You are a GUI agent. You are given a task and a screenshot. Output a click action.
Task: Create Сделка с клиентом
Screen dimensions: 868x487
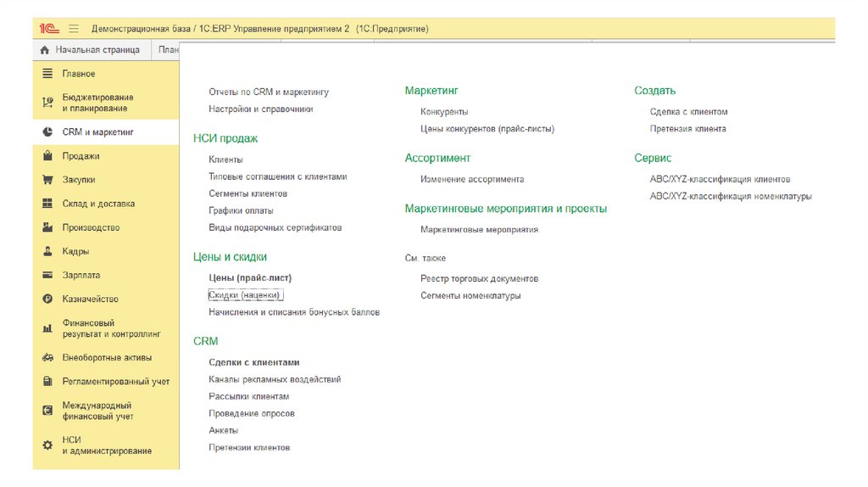click(688, 112)
